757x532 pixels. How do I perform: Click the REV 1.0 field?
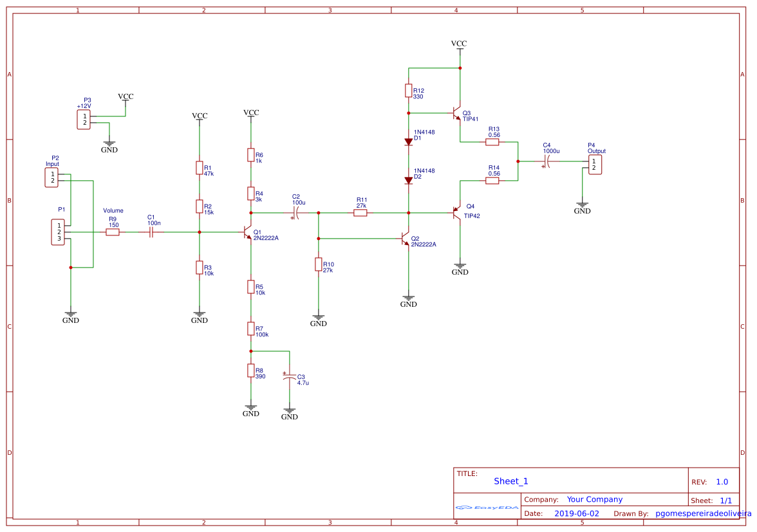[721, 481]
